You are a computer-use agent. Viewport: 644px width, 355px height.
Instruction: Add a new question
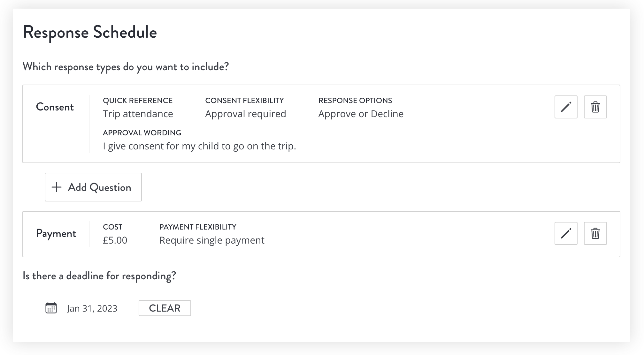click(93, 187)
